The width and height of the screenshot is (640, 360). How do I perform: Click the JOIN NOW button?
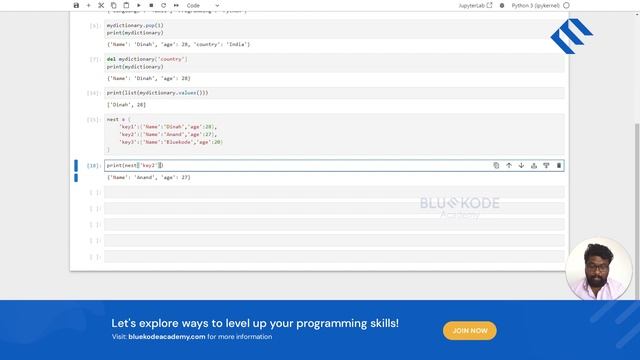coord(470,331)
